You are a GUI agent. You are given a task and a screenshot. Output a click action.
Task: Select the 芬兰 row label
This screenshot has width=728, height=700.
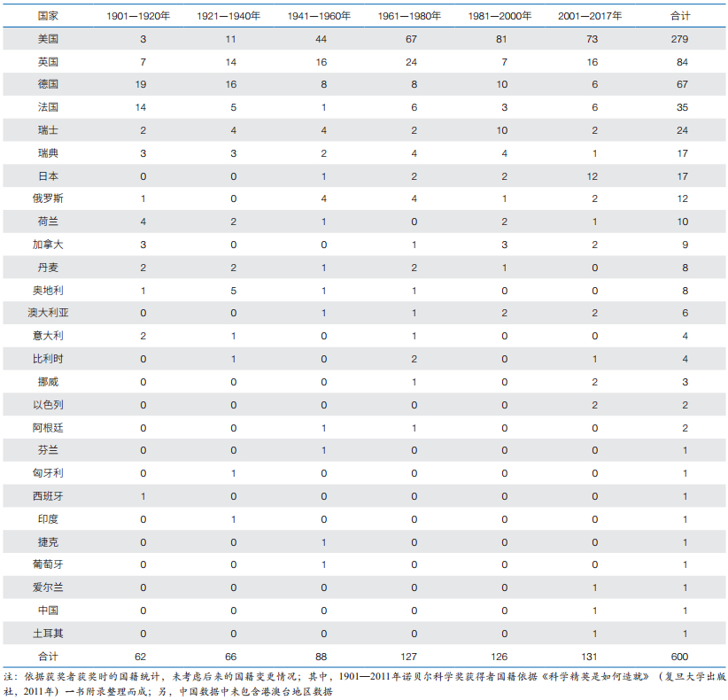[x=48, y=450]
